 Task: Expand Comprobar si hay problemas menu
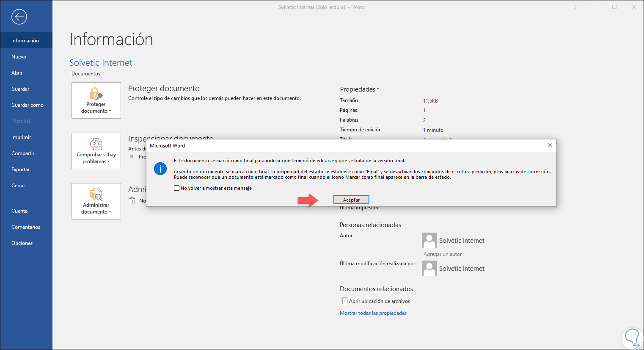[x=96, y=151]
